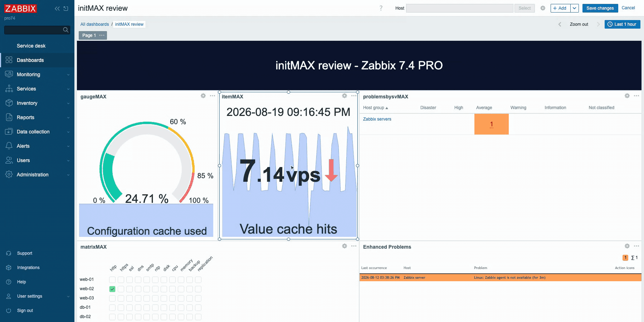Viewport: 644px width, 322px height.
Task: Expand the Inventory menu
Action: click(37, 103)
